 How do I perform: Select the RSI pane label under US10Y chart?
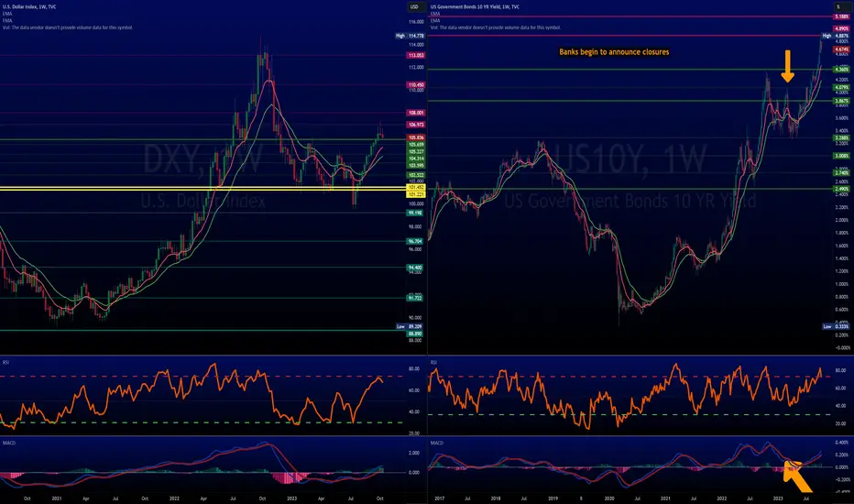[433, 362]
